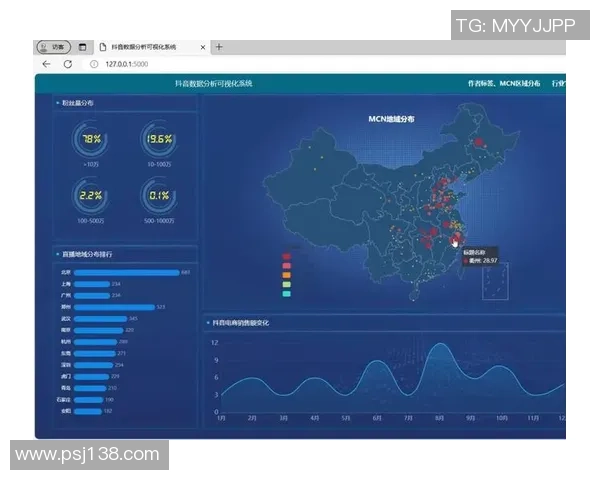Screen dimensions: 600x480
Task: Click the 78% fans gauge ring
Action: (91, 140)
